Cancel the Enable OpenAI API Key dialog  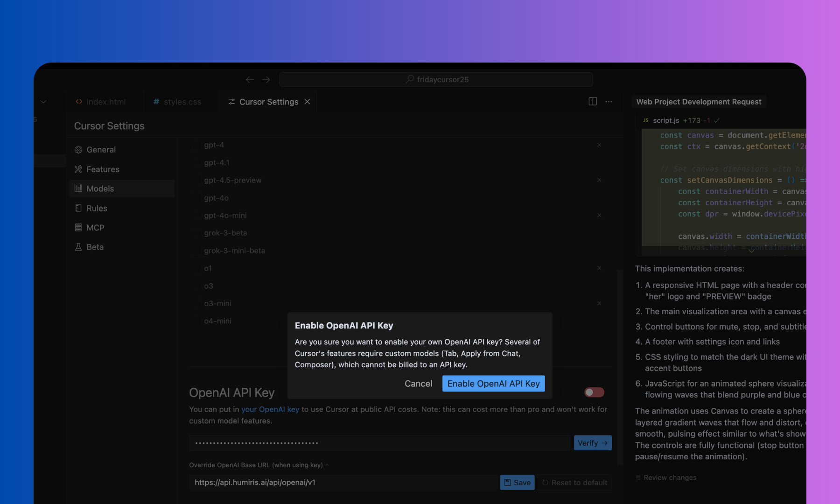point(418,384)
